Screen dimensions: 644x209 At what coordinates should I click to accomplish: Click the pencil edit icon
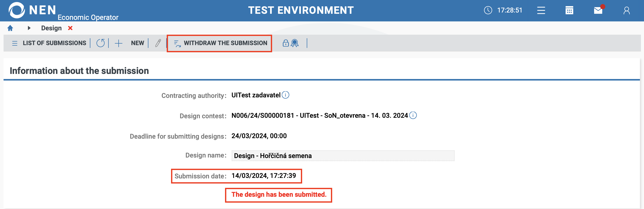point(158,43)
